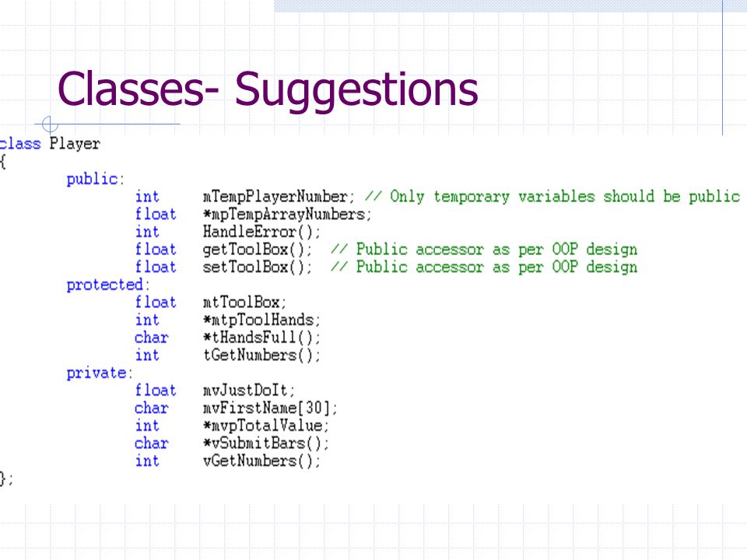This screenshot has width=747, height=560.
Task: Click the "public:" access specifier
Action: pos(95,180)
